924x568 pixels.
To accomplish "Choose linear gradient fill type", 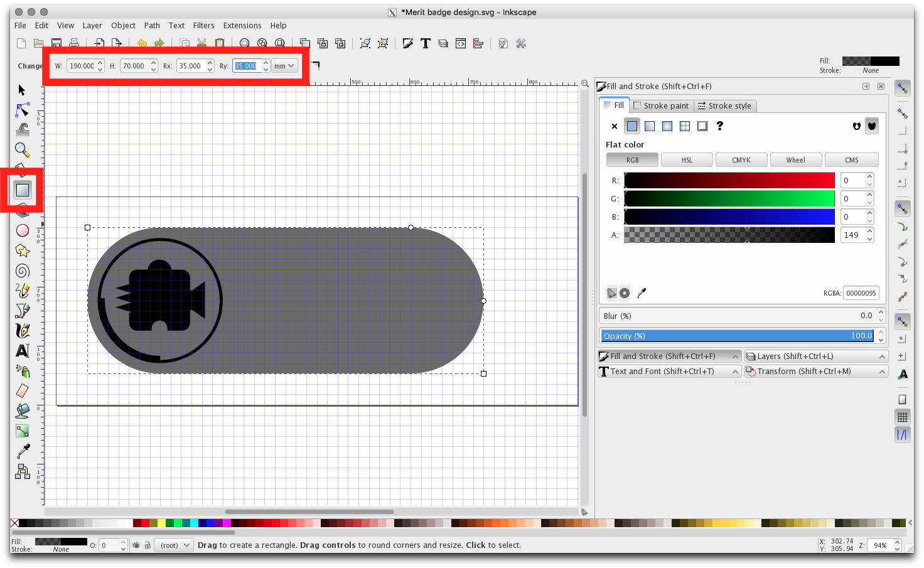I will tap(650, 126).
